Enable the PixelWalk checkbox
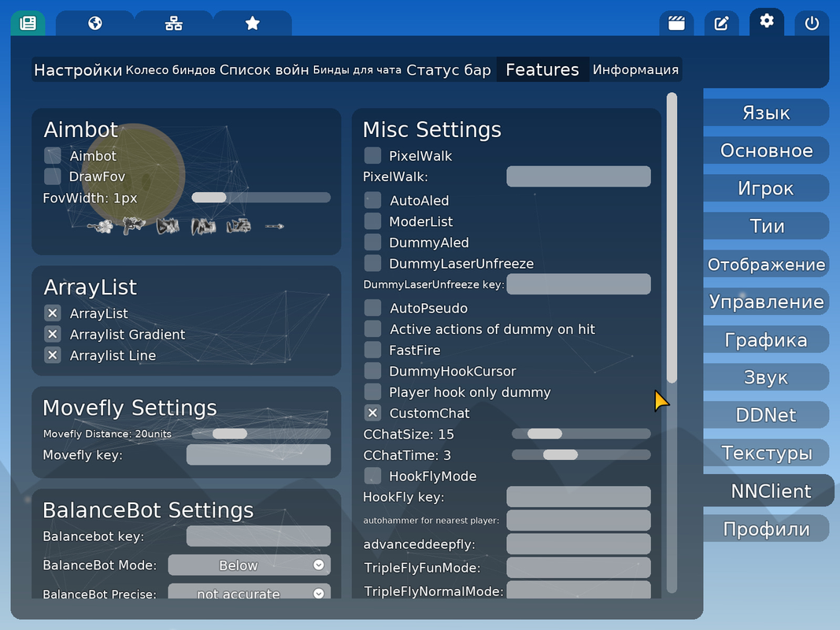Screen dimensions: 840x630 point(373,156)
